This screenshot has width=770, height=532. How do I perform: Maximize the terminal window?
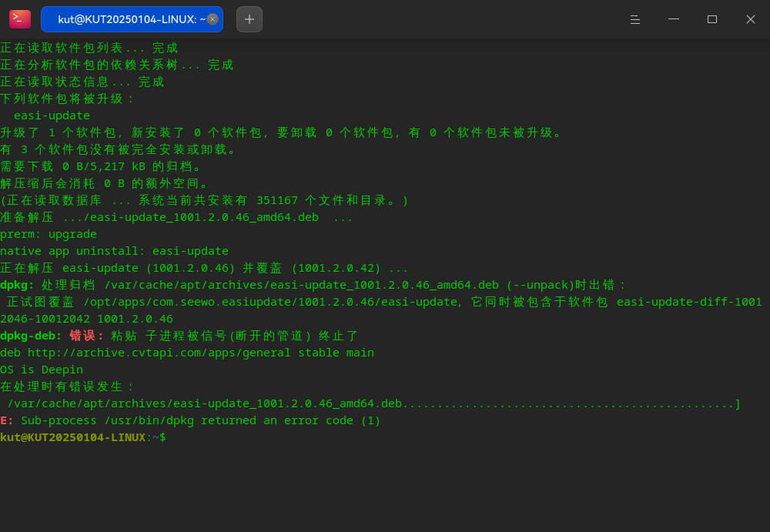tap(712, 19)
